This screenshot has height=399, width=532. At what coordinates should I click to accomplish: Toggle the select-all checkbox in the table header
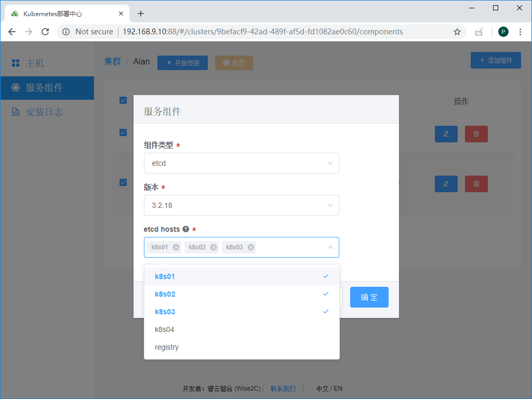[123, 100]
